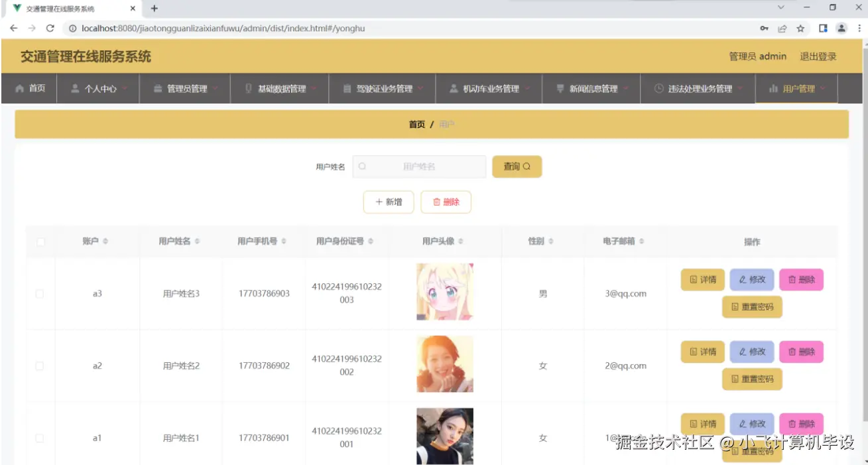Screen dimensions: 868x465
Task: Click the browser back arrow
Action: click(x=13, y=29)
